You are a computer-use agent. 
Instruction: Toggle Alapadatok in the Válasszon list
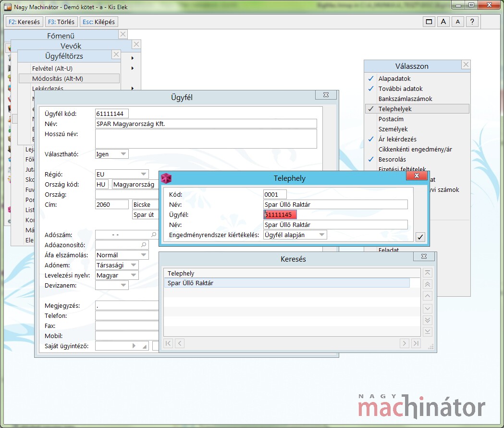pyautogui.click(x=417, y=78)
